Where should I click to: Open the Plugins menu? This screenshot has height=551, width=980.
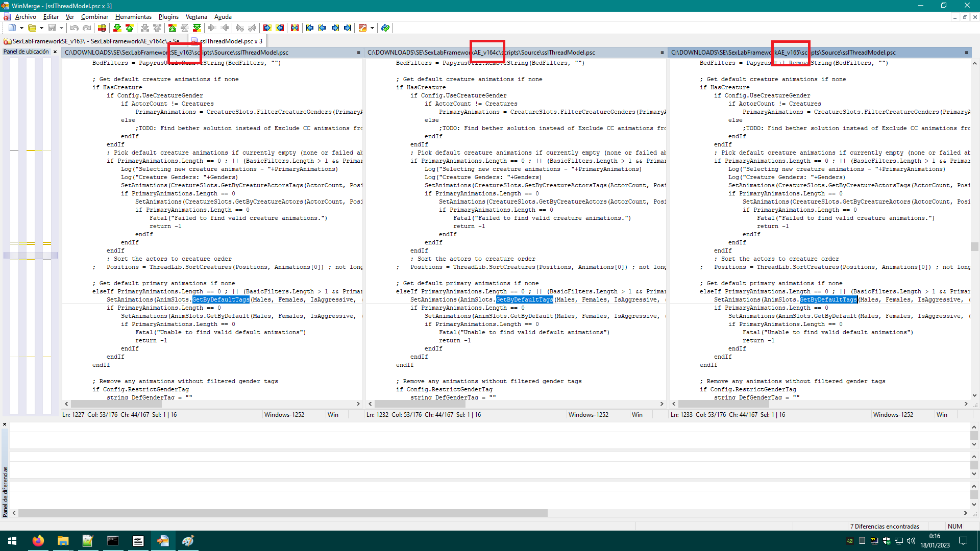click(168, 17)
